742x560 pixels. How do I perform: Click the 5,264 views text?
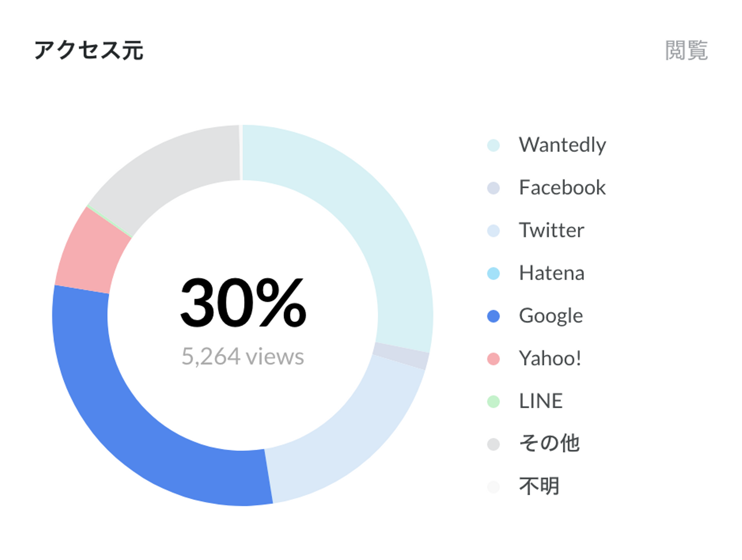tap(243, 357)
